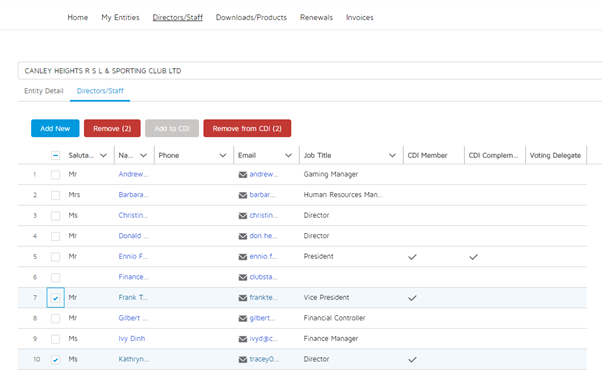Click the Remove (2) button
Image resolution: width=602 pixels, height=372 pixels.
pos(112,128)
